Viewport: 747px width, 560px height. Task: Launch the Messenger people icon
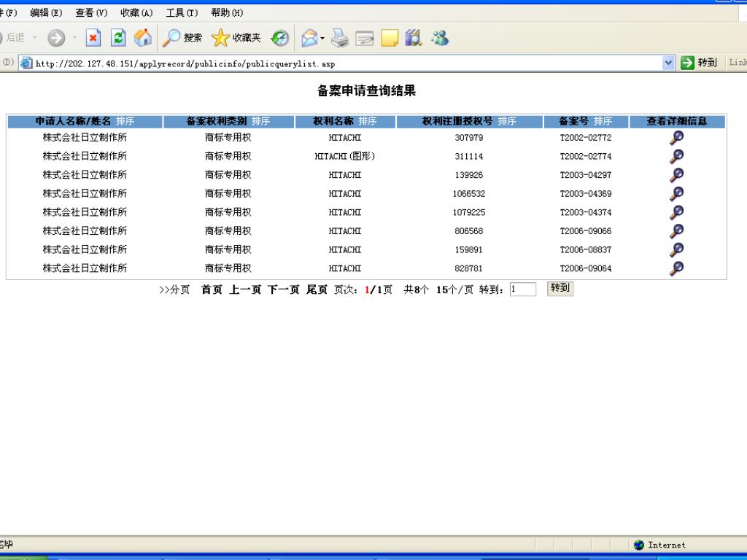click(x=440, y=38)
